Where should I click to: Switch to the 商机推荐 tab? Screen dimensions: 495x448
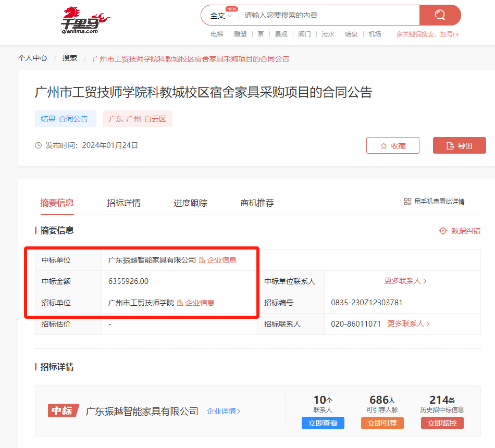pyautogui.click(x=257, y=203)
